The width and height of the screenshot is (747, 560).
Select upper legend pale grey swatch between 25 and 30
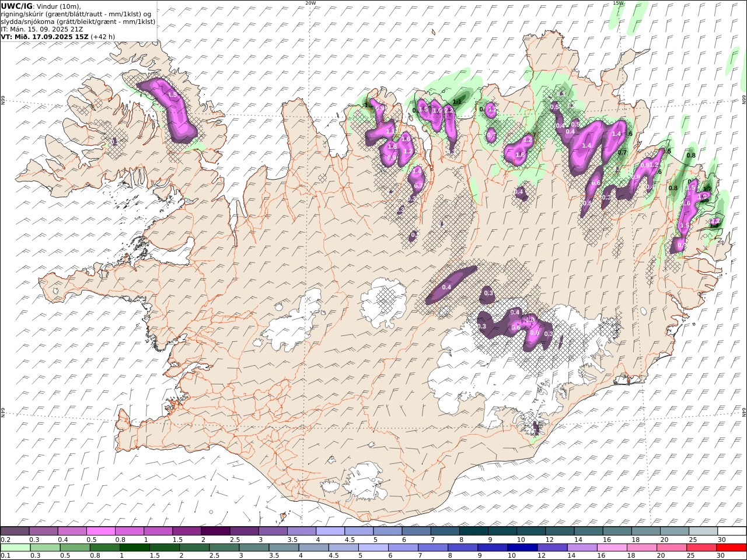[x=703, y=531]
